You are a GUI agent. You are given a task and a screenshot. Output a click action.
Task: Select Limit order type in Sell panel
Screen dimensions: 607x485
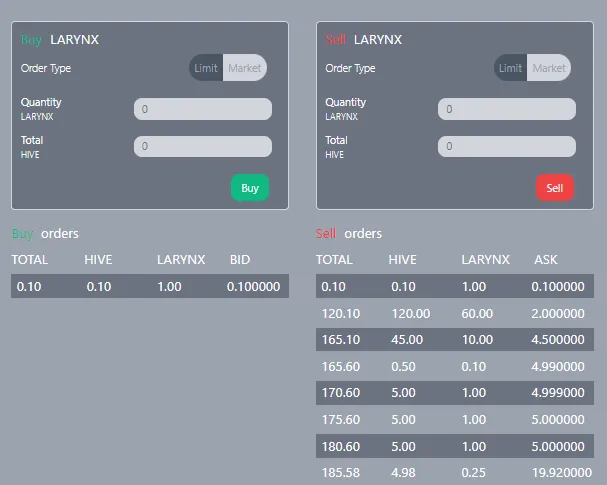point(510,68)
